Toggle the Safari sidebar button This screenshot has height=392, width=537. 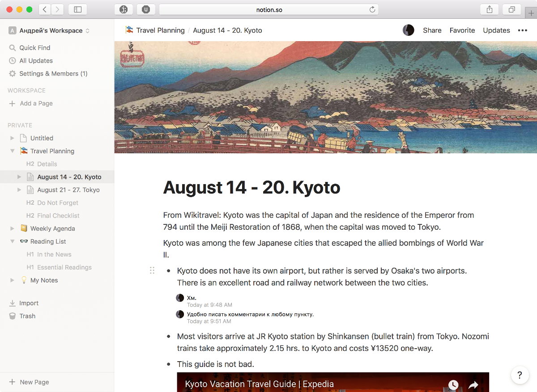[x=78, y=9]
